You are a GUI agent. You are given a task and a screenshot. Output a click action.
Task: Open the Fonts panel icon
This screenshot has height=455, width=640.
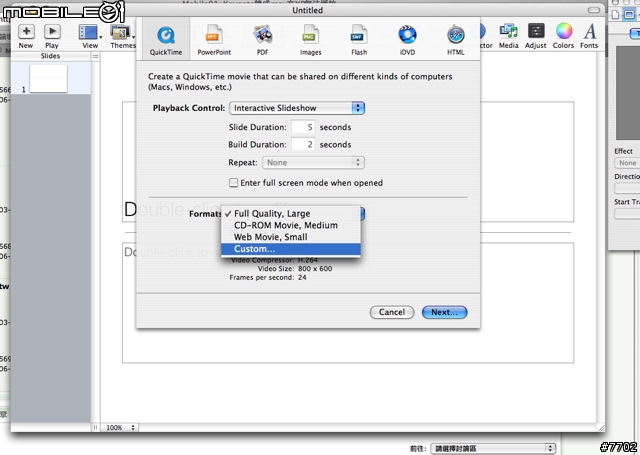(589, 36)
